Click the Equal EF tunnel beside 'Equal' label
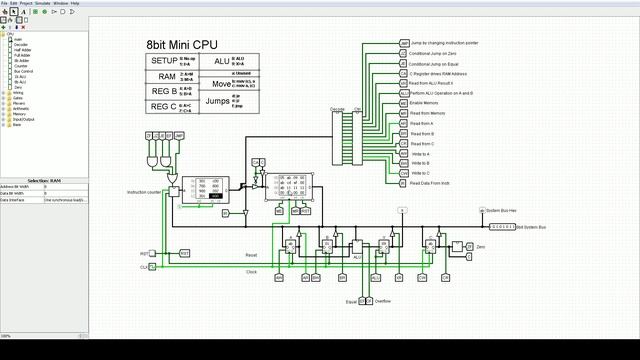Image resolution: width=640 pixels, height=360 pixels. [362, 301]
